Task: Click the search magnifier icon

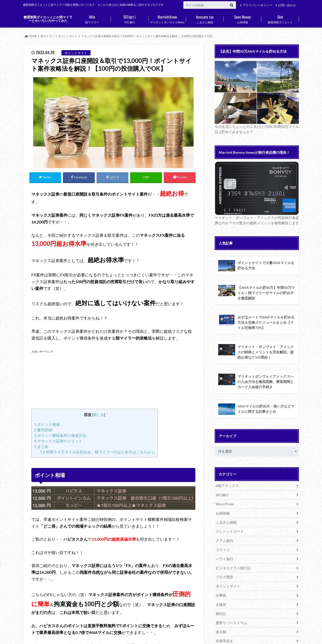Action: [231, 5]
